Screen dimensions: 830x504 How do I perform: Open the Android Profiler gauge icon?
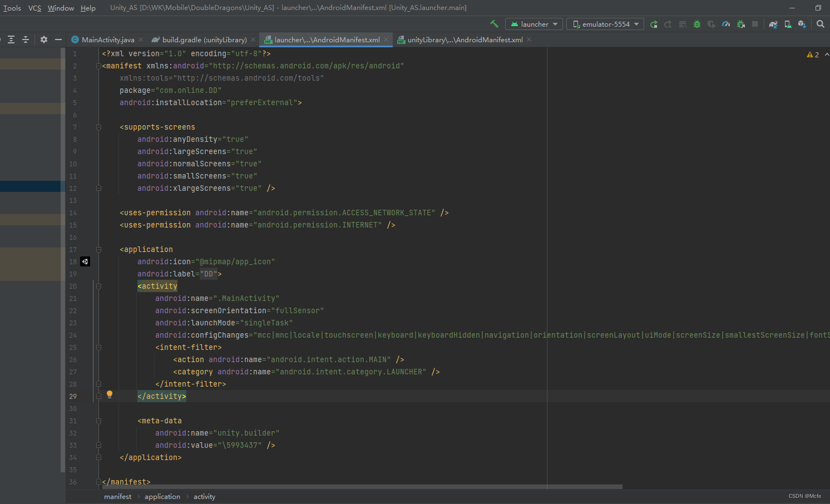point(726,24)
